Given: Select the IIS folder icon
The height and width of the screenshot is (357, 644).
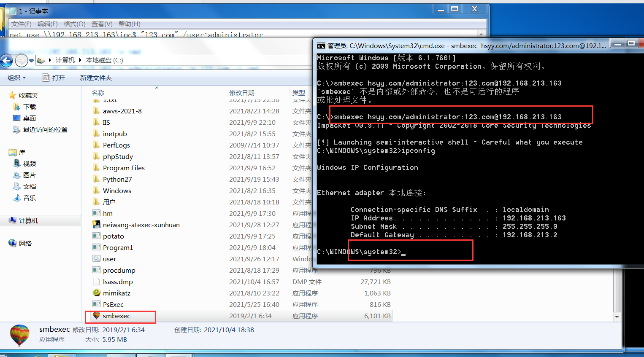Looking at the screenshot, I should (x=97, y=122).
